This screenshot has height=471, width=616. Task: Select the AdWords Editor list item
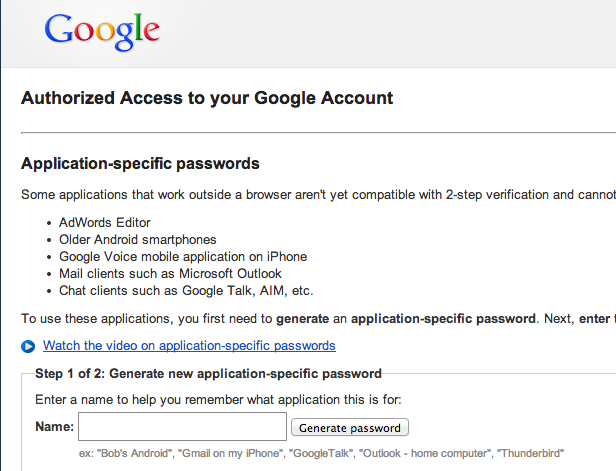tap(105, 222)
